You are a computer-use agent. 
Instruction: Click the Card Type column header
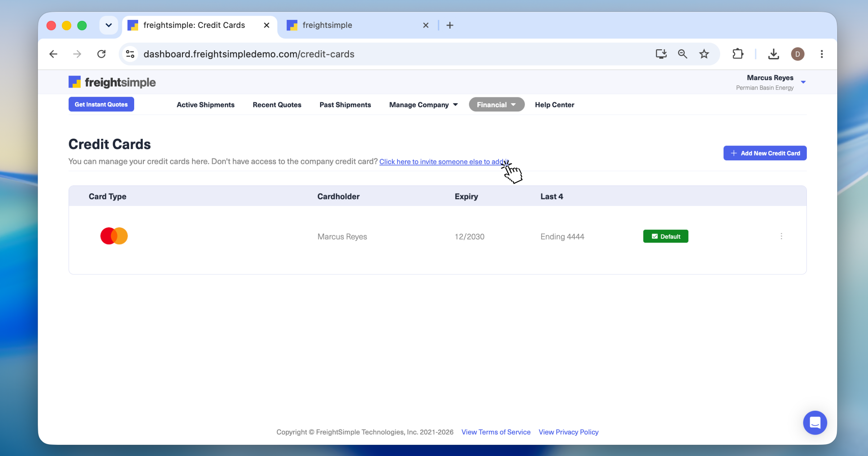point(107,196)
